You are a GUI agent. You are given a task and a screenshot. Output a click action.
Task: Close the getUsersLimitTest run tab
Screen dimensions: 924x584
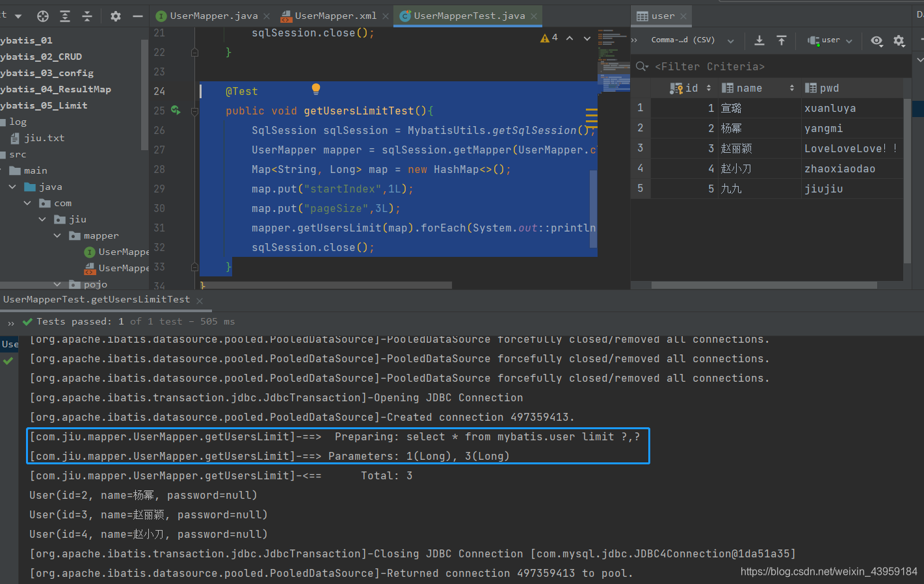(x=200, y=300)
